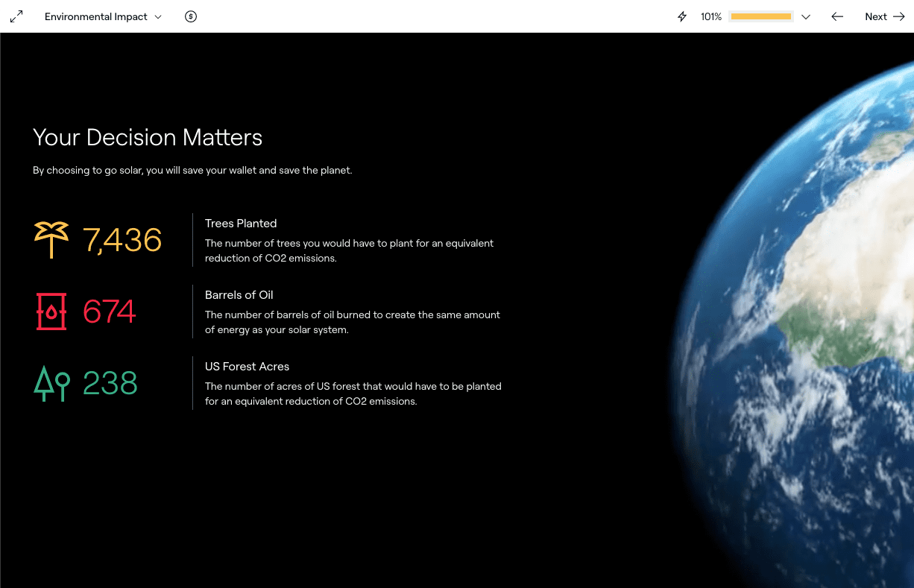The width and height of the screenshot is (914, 588).
Task: Click the green forest trees icon
Action: coord(51,383)
